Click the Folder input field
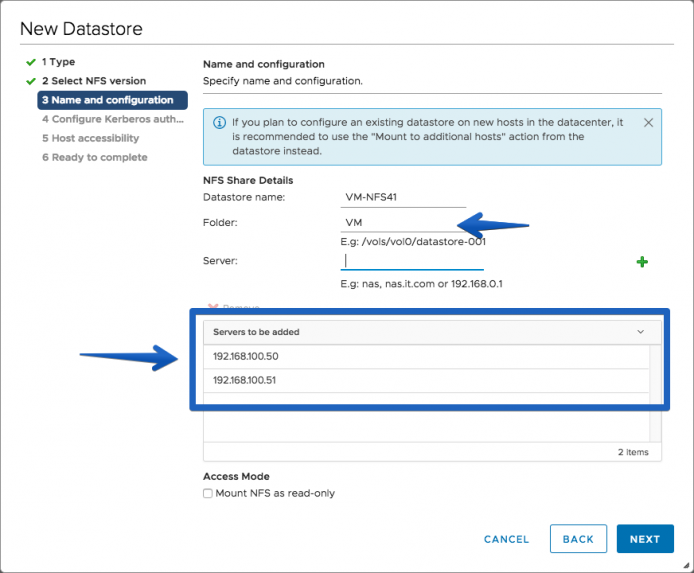 point(403,223)
